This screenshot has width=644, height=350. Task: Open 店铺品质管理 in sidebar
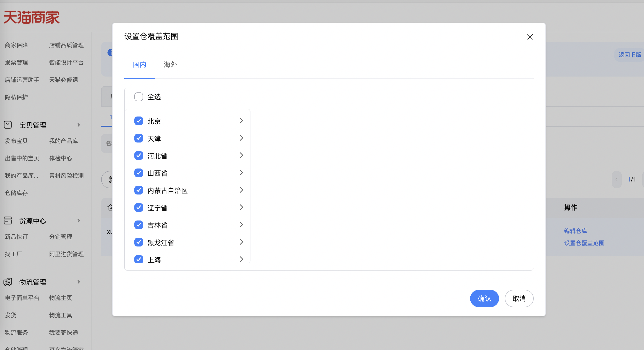pyautogui.click(x=66, y=45)
